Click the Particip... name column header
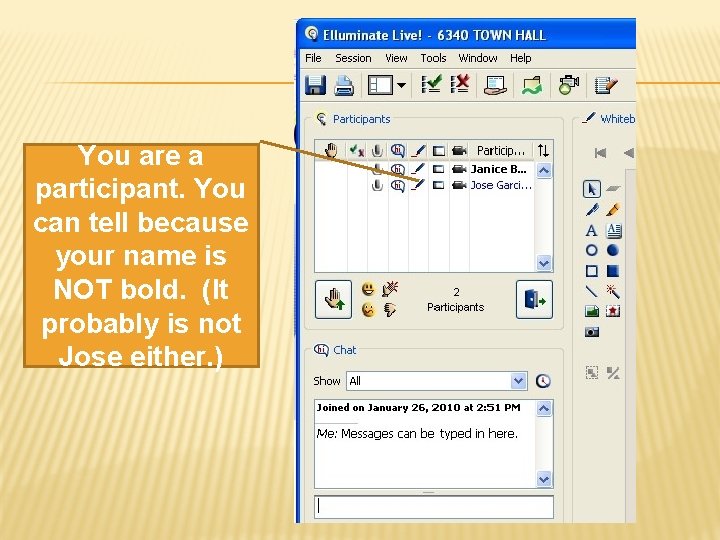720x540 pixels. tap(501, 151)
